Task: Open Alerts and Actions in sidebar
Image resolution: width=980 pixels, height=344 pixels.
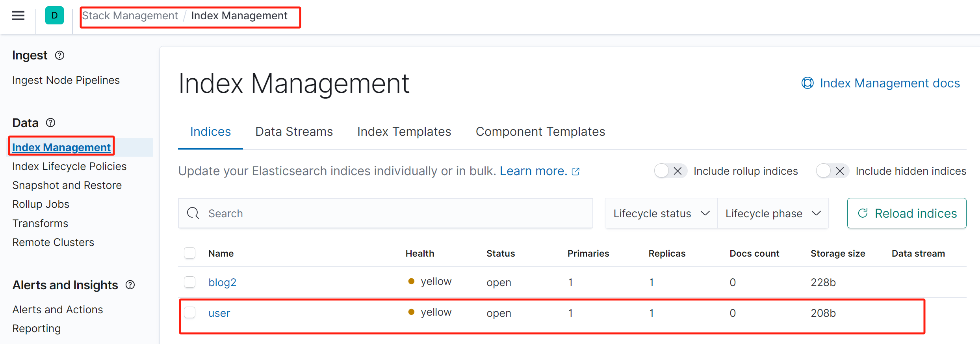Action: [58, 310]
